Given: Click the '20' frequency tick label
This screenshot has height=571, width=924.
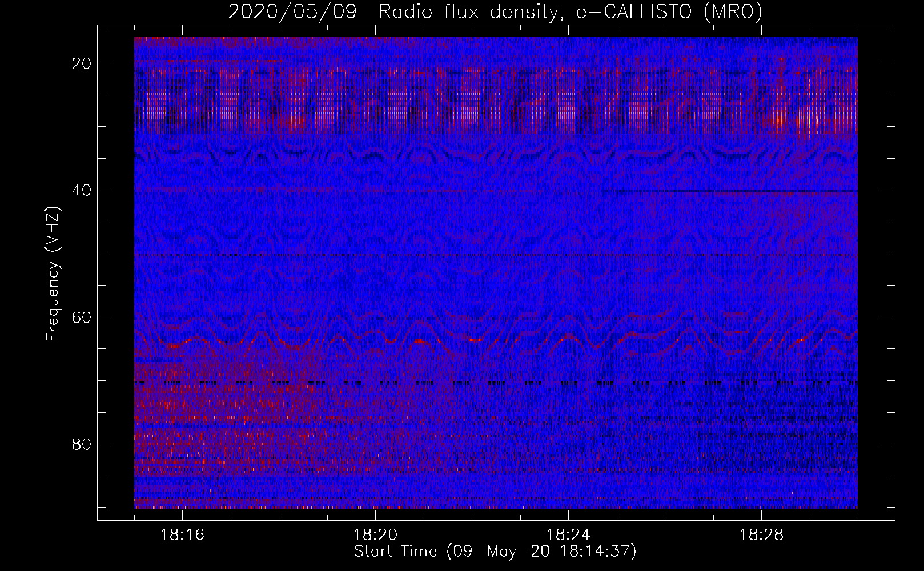Looking at the screenshot, I should (82, 63).
